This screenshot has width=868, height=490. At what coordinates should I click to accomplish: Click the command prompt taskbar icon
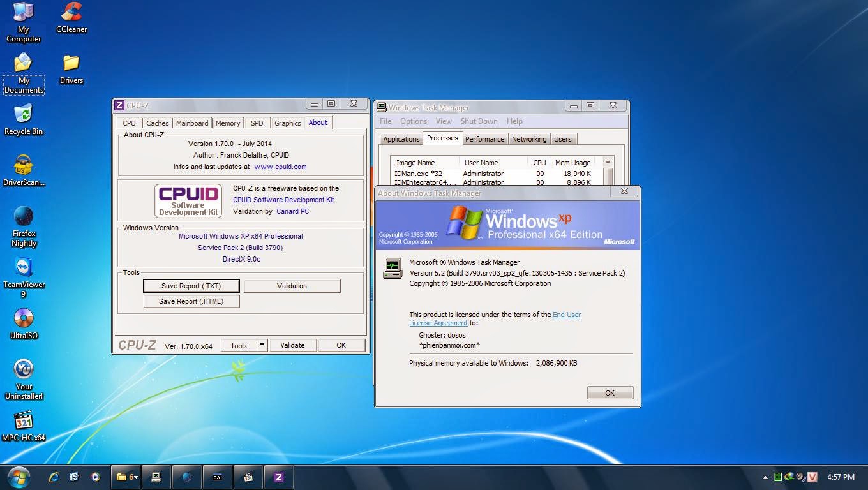tap(217, 477)
